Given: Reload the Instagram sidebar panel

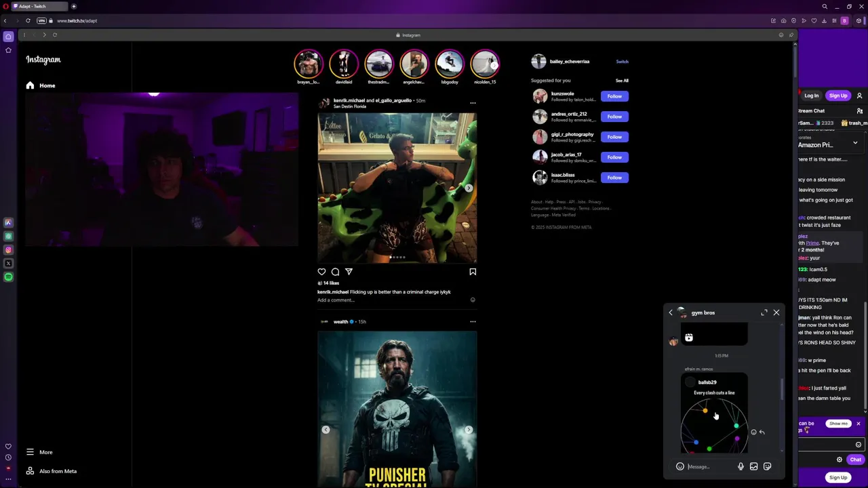Looking at the screenshot, I should point(55,35).
